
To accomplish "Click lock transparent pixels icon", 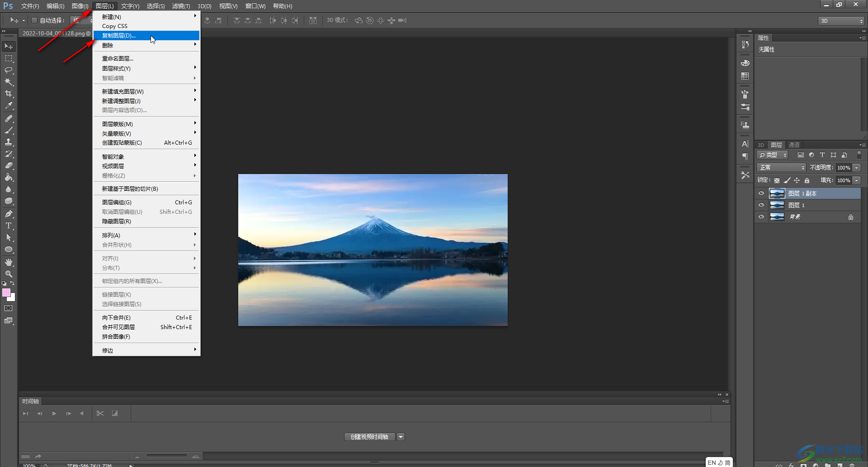I will [x=777, y=180].
